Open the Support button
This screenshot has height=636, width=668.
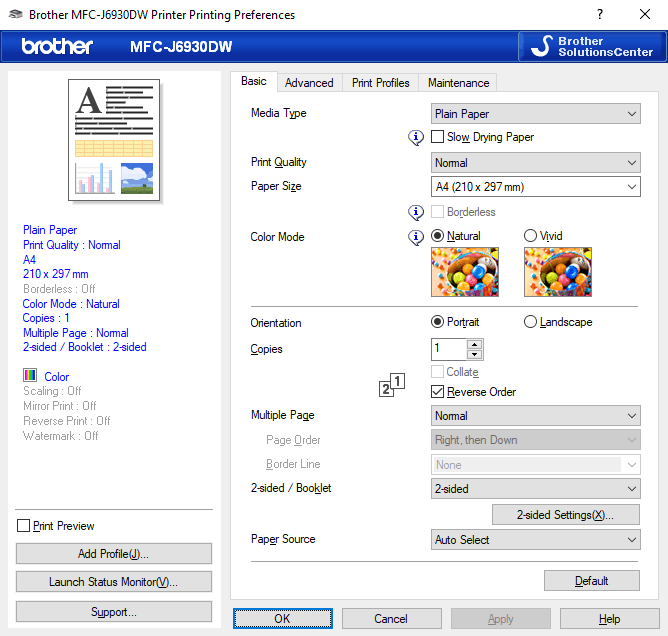coord(114,612)
